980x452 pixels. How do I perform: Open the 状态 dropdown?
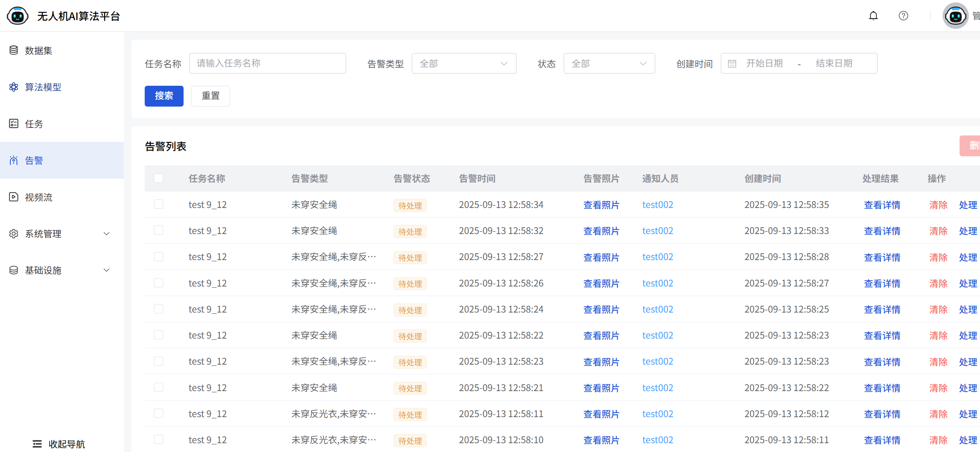click(609, 64)
